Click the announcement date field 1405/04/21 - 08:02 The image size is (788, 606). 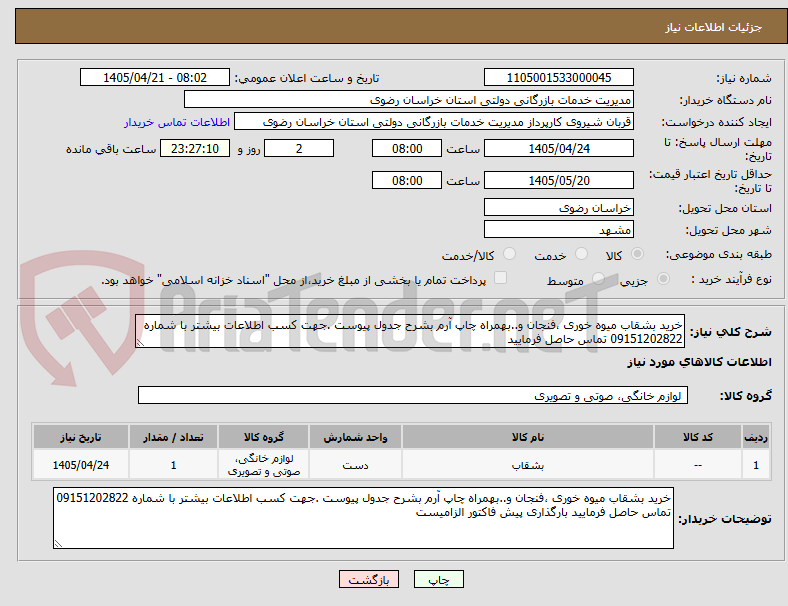[155, 77]
